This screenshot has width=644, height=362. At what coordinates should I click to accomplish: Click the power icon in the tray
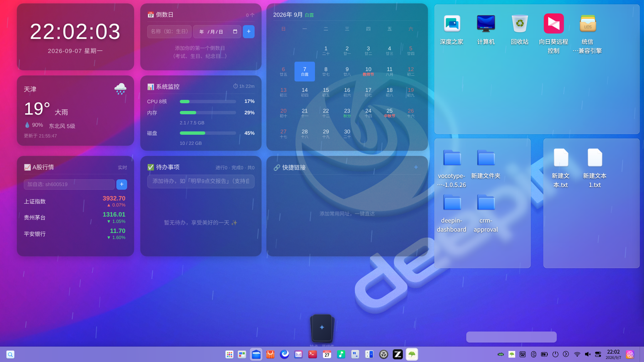click(x=555, y=354)
